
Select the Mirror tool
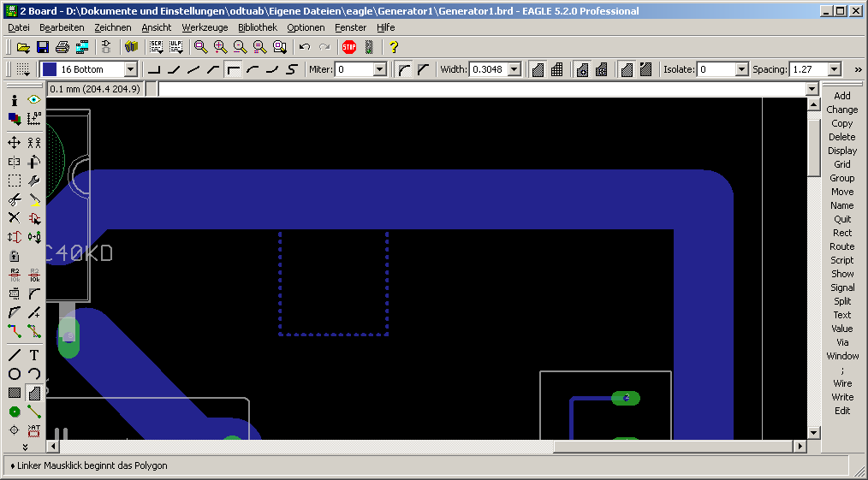point(15,162)
